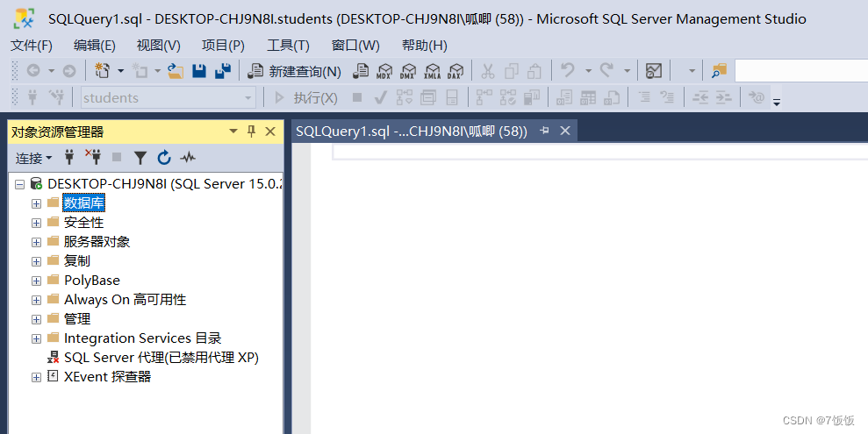Click the Disconnect icon in Object Explorer
The height and width of the screenshot is (434, 868).
point(93,157)
